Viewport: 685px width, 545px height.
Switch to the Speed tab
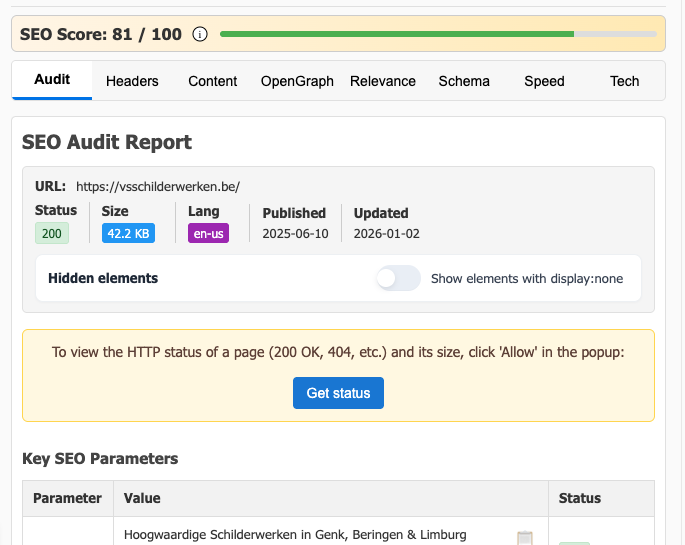coord(544,81)
